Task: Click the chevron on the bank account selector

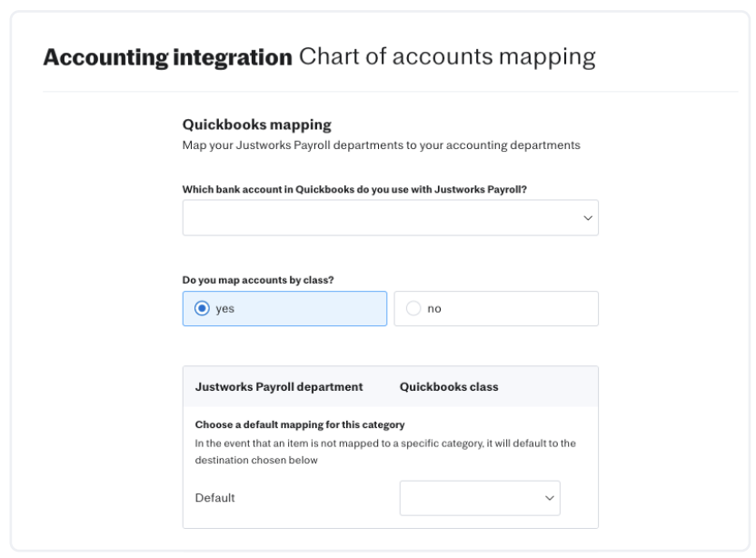Action: click(x=589, y=217)
